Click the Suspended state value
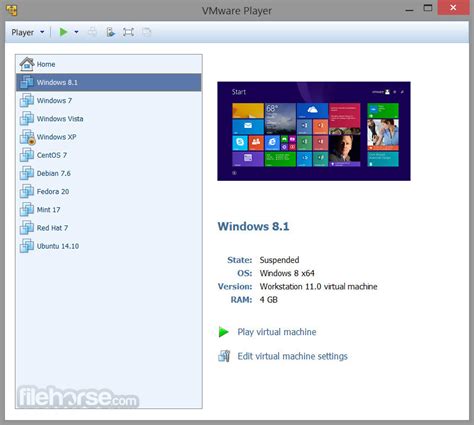 (279, 260)
